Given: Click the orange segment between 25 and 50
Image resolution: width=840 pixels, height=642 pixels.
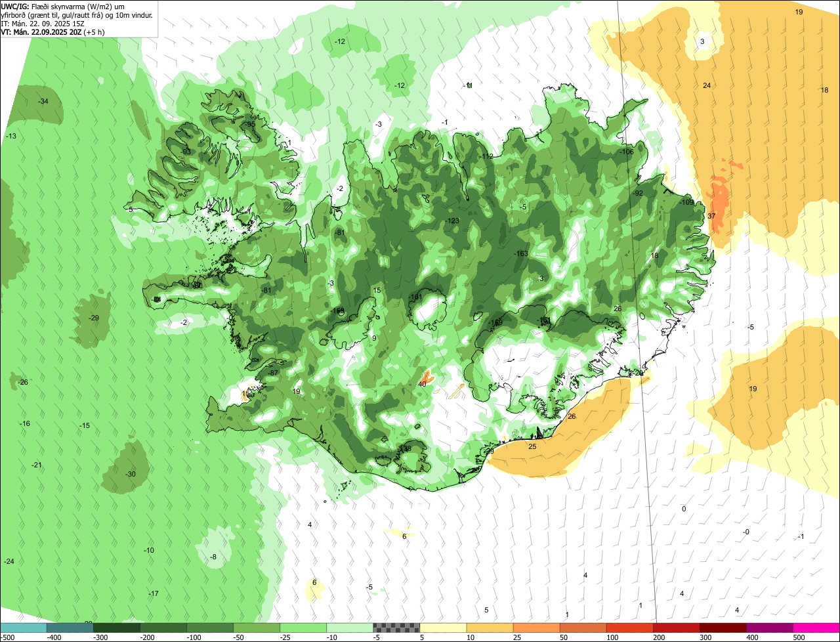Looking at the screenshot, I should click(536, 628).
